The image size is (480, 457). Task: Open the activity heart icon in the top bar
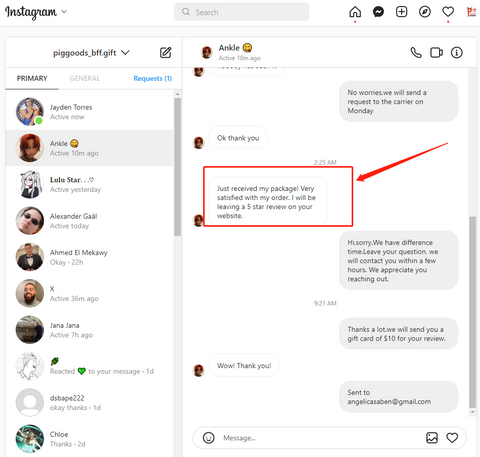pyautogui.click(x=448, y=12)
